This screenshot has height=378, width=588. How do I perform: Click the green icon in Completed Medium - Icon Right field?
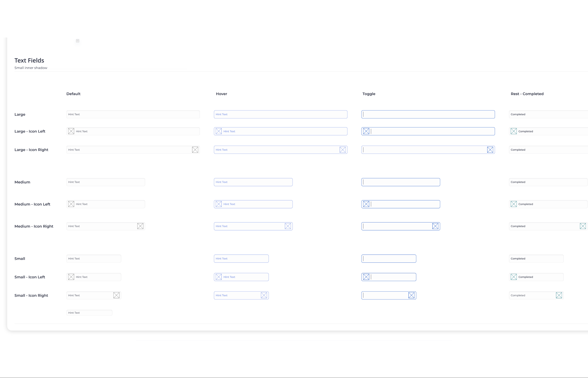[x=583, y=226]
